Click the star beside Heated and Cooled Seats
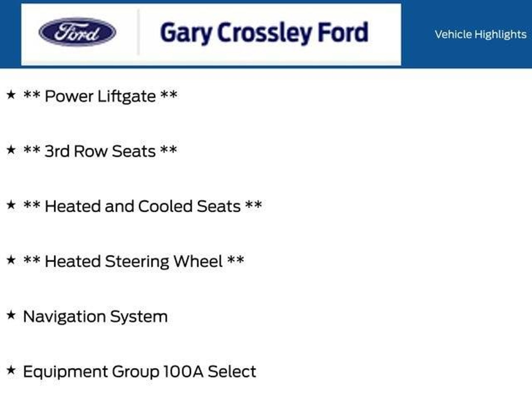532x399 pixels. 11,205
